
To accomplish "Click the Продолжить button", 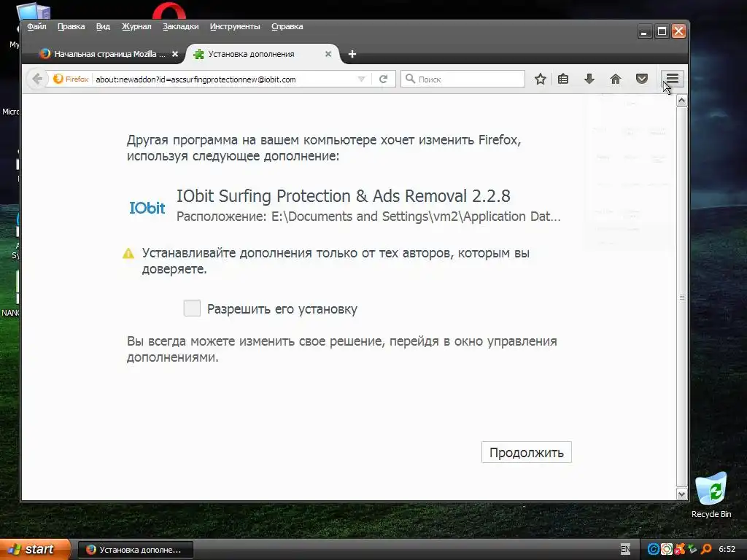I will (x=527, y=452).
